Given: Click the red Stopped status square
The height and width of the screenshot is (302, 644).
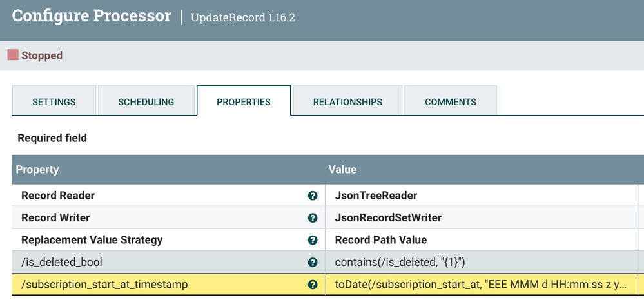Looking at the screenshot, I should (x=13, y=55).
